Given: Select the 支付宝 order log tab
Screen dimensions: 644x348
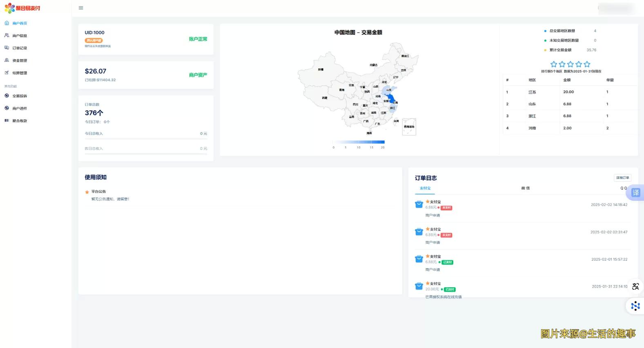Looking at the screenshot, I should click(x=425, y=188).
